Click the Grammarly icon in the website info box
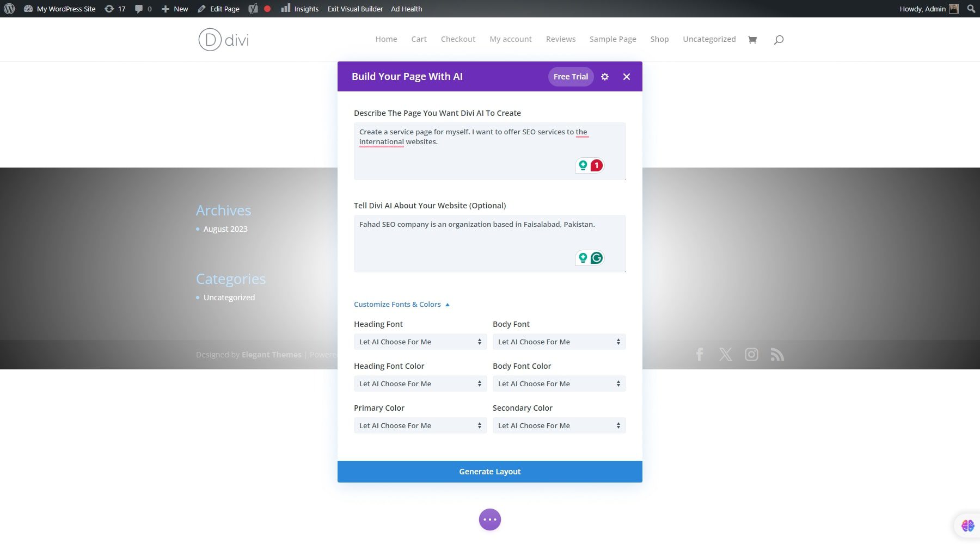980x544 pixels. pyautogui.click(x=597, y=258)
